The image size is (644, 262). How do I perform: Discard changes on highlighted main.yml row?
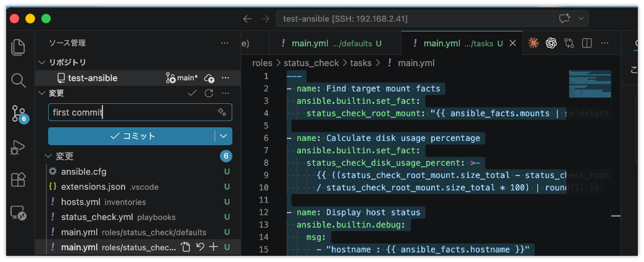200,247
